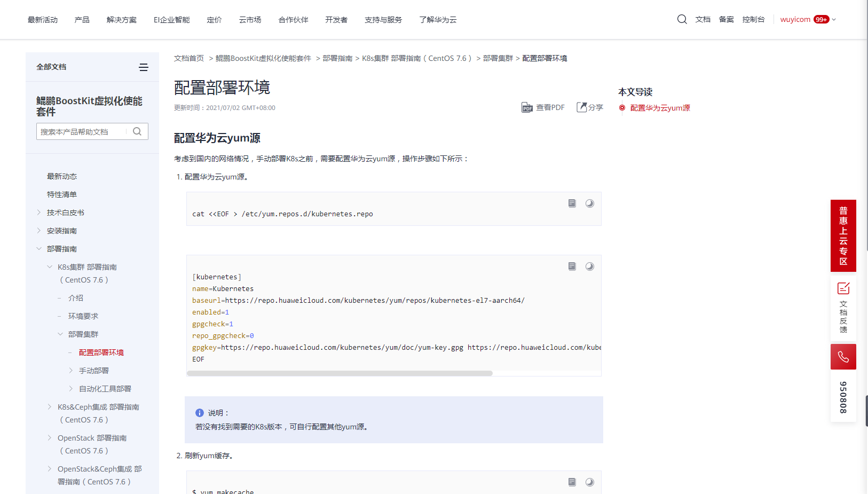The width and height of the screenshot is (868, 494).
Task: Open the 了解华为云 menu
Action: click(x=438, y=20)
